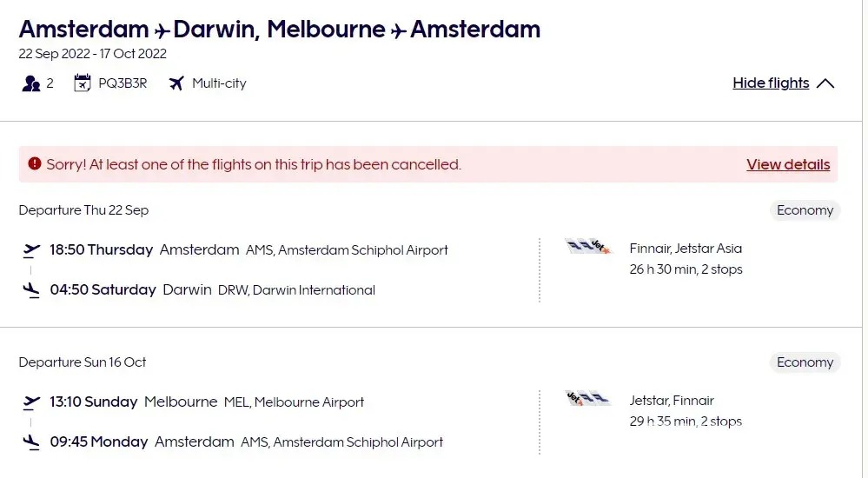
Task: Click the Economy badge for return flight
Action: (x=805, y=362)
